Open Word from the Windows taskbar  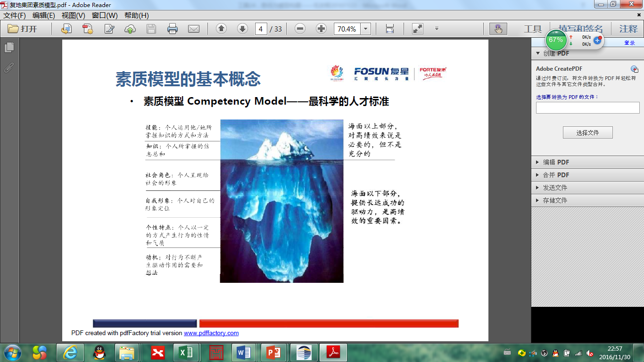click(x=244, y=352)
